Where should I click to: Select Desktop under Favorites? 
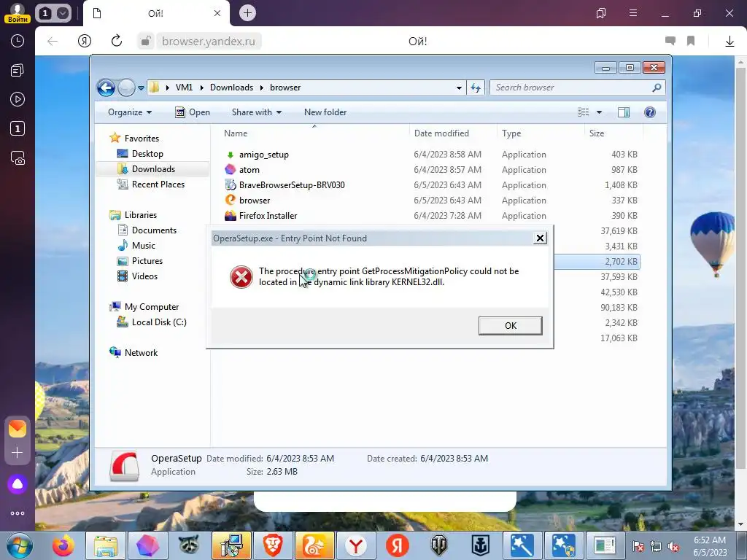pyautogui.click(x=147, y=154)
